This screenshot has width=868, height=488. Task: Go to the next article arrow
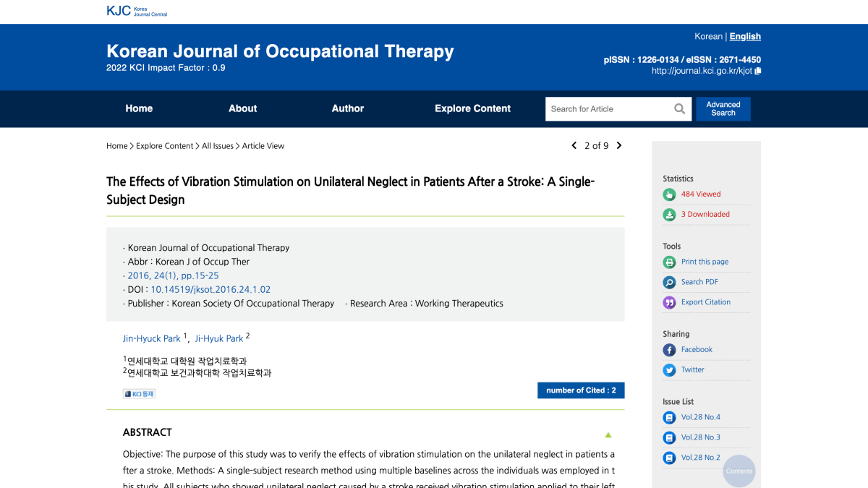pyautogui.click(x=619, y=146)
